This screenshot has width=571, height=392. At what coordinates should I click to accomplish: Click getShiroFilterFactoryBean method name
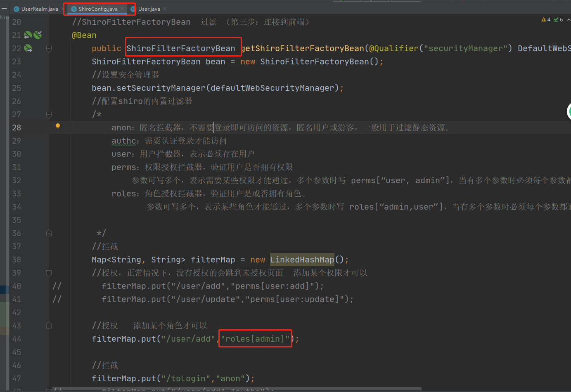click(303, 48)
